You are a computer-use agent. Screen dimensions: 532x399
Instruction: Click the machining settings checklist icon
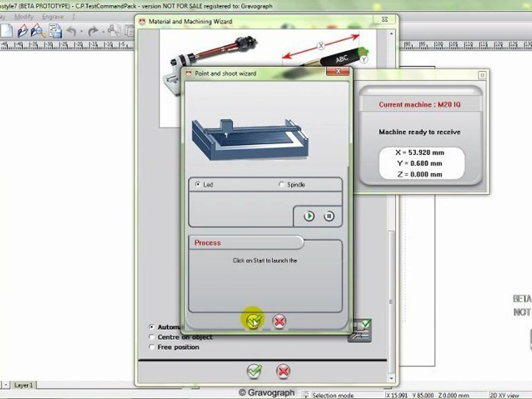click(361, 330)
